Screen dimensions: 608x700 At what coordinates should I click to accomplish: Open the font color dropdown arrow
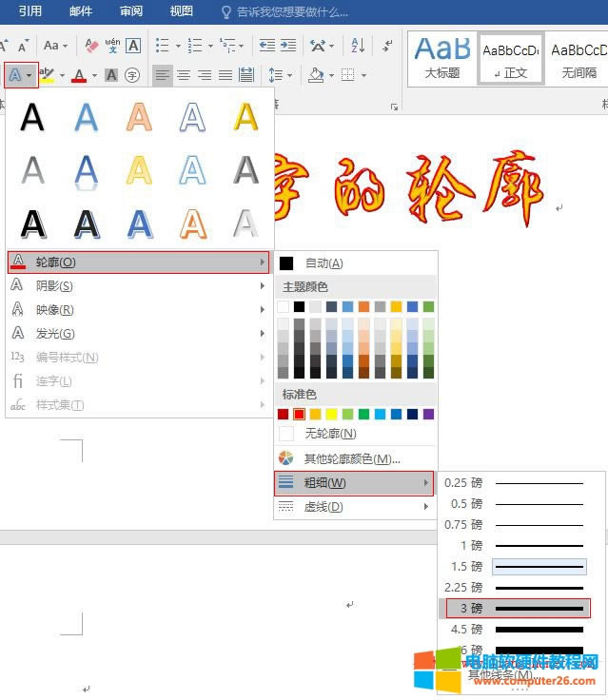(x=93, y=75)
